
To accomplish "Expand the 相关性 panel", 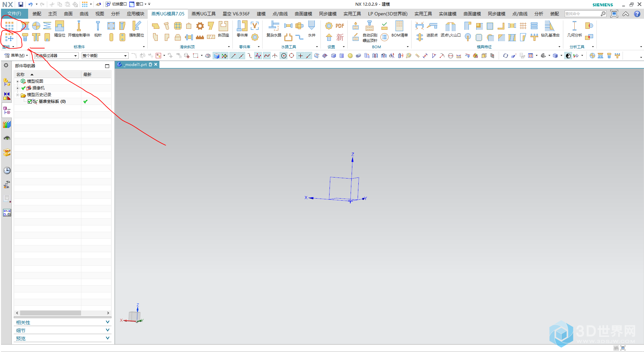I will [63, 322].
